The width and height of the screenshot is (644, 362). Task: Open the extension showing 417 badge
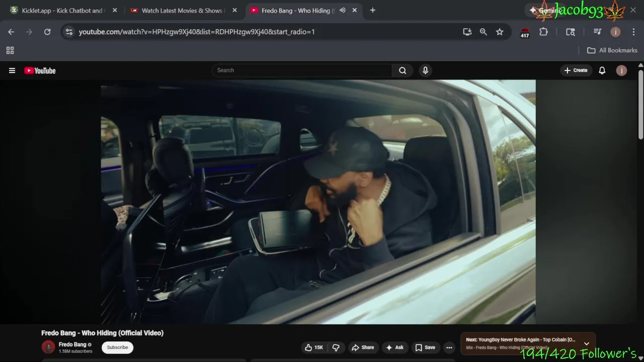pyautogui.click(x=525, y=33)
